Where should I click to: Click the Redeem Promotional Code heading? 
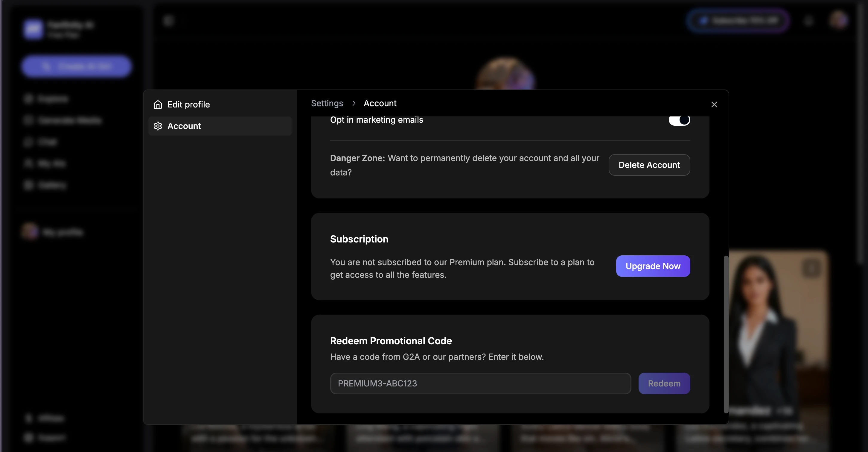click(391, 341)
